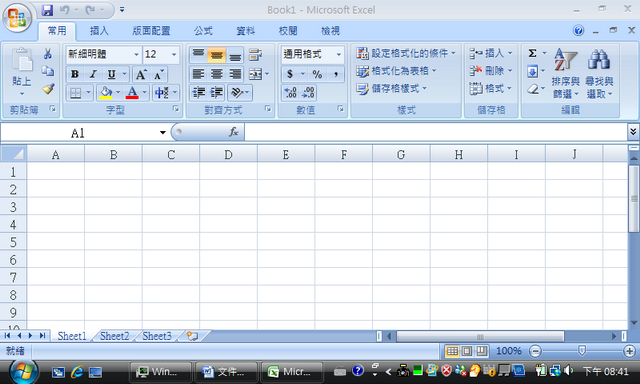Switch to the 公式 tab
Image resolution: width=640 pixels, height=384 pixels.
(x=203, y=31)
